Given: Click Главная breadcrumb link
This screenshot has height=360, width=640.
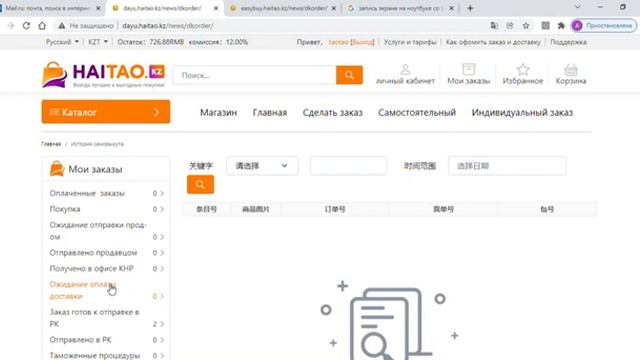Looking at the screenshot, I should tap(51, 144).
